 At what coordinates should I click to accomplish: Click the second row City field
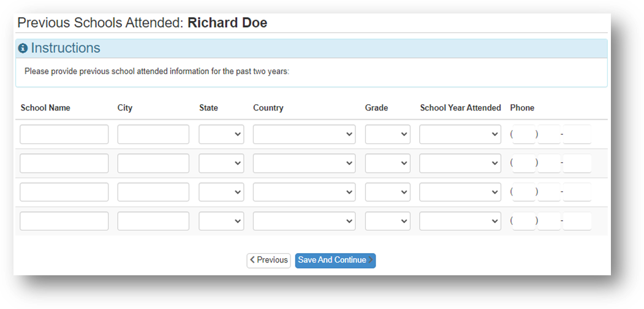153,163
